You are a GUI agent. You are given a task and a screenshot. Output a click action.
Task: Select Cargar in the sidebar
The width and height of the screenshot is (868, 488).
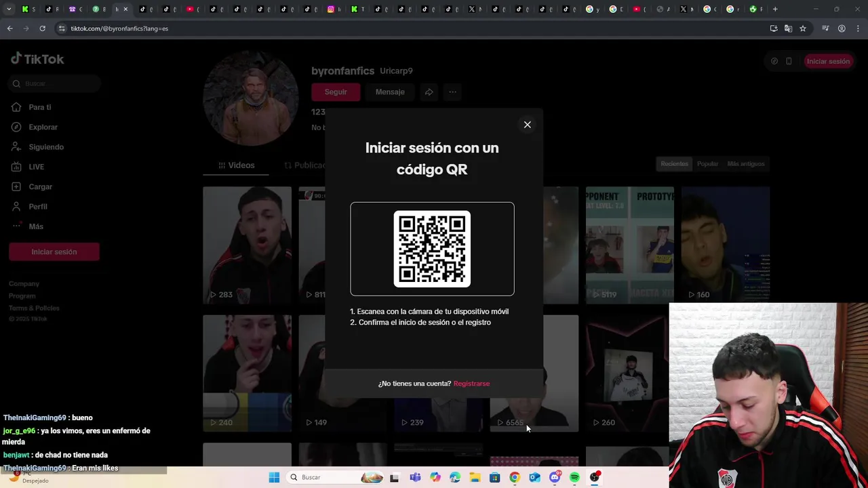(40, 186)
